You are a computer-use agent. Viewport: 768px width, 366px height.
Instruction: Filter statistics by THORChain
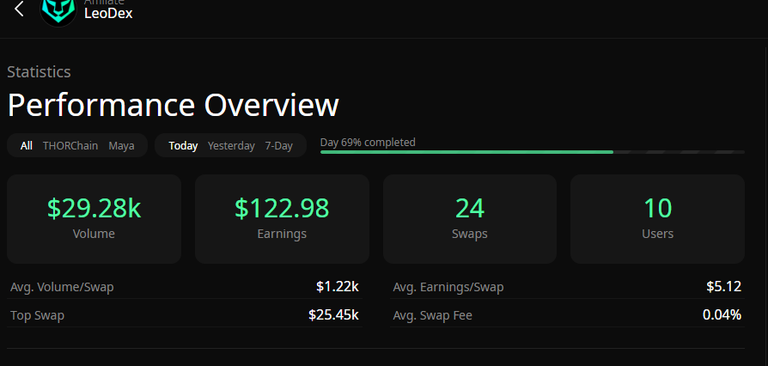[x=70, y=146]
